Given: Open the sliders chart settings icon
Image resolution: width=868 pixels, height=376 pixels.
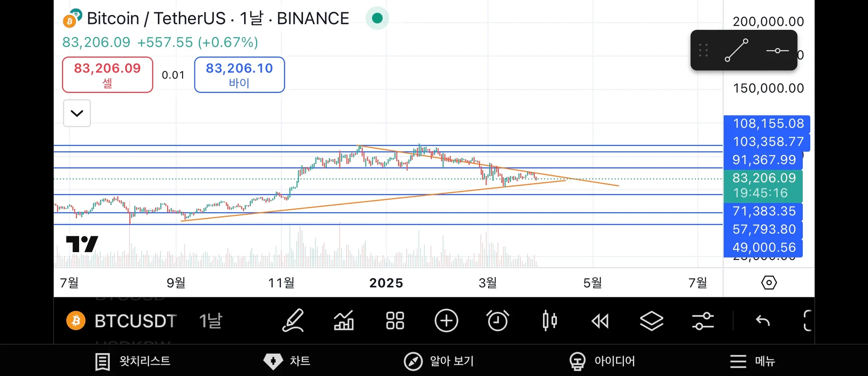Looking at the screenshot, I should pos(703,321).
